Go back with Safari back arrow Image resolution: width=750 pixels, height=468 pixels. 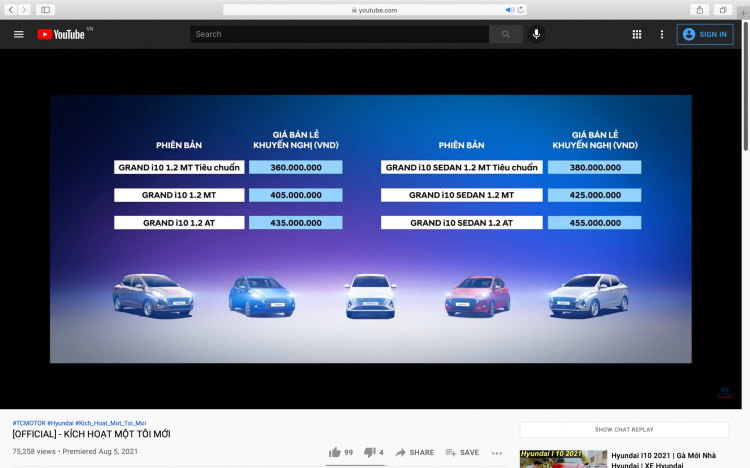point(11,10)
